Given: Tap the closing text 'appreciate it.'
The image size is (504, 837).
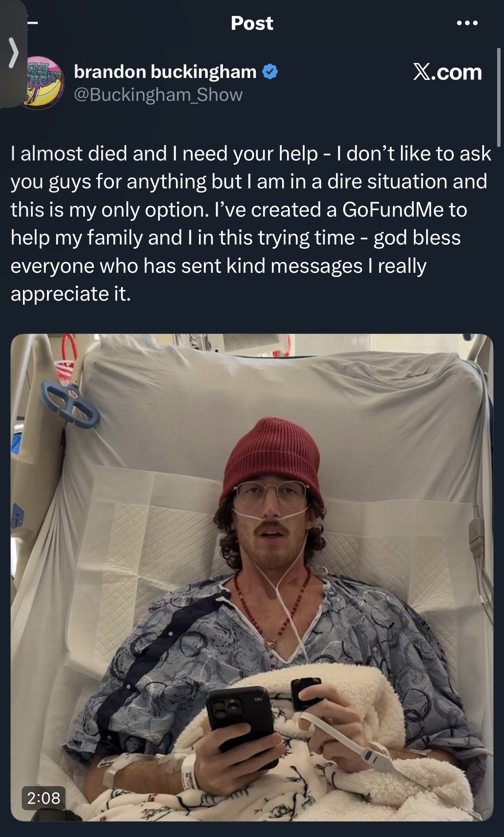Looking at the screenshot, I should (x=71, y=294).
